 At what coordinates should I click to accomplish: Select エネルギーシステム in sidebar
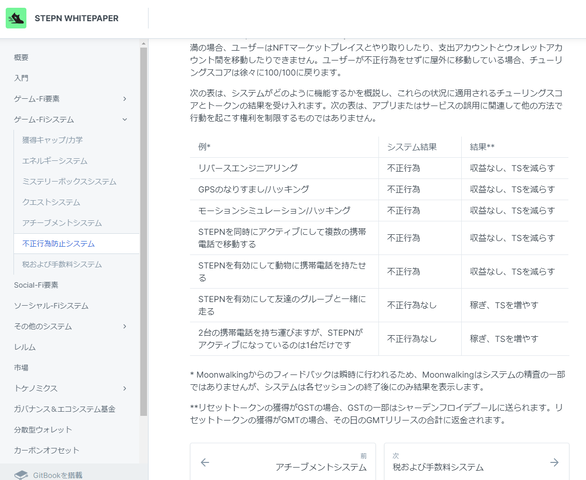pyautogui.click(x=55, y=161)
